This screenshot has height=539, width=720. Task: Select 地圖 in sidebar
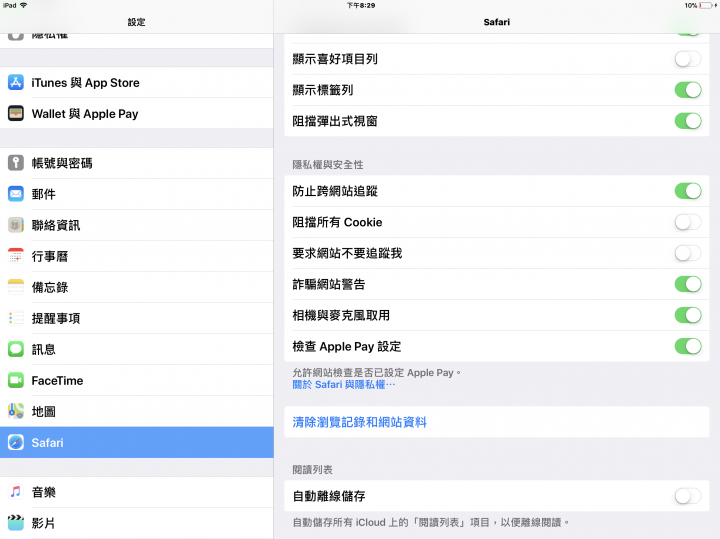pos(137,411)
